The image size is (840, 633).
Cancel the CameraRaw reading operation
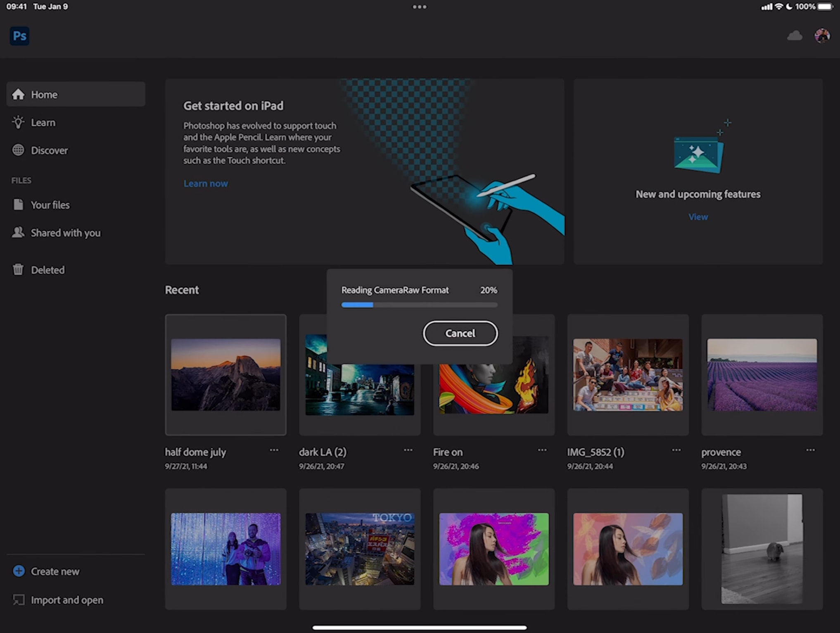pyautogui.click(x=460, y=333)
